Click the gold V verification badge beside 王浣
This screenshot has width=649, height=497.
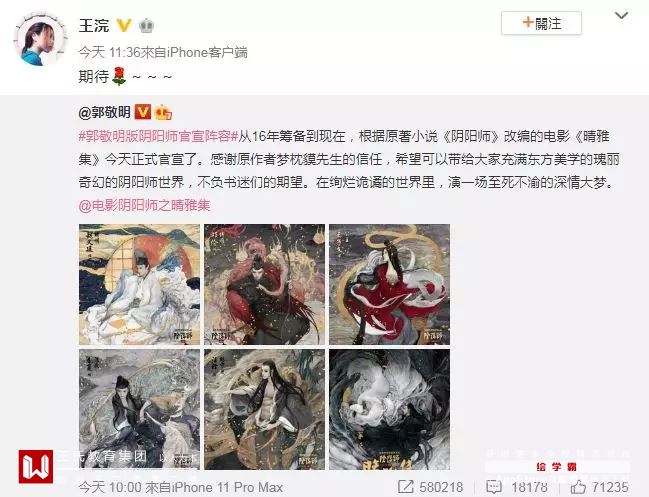[123, 26]
